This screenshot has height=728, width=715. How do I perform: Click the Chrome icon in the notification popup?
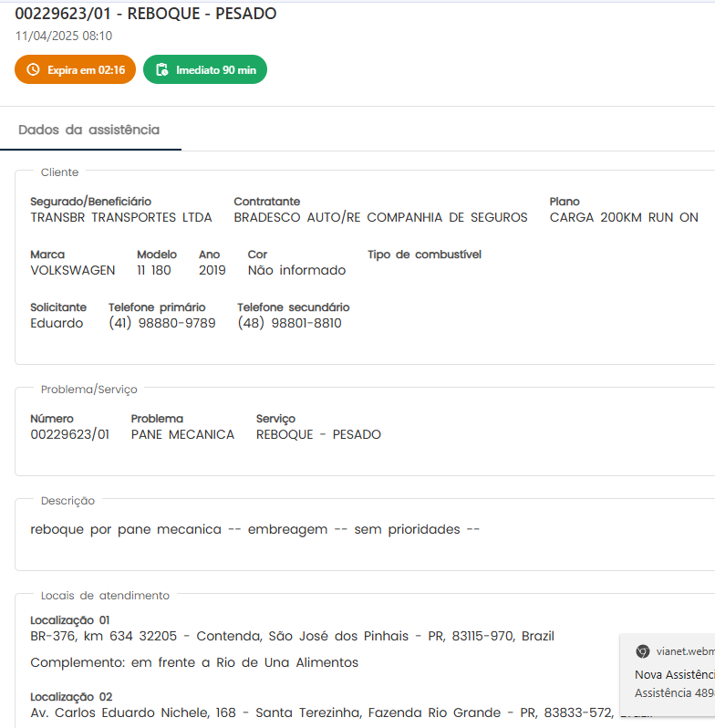click(643, 651)
